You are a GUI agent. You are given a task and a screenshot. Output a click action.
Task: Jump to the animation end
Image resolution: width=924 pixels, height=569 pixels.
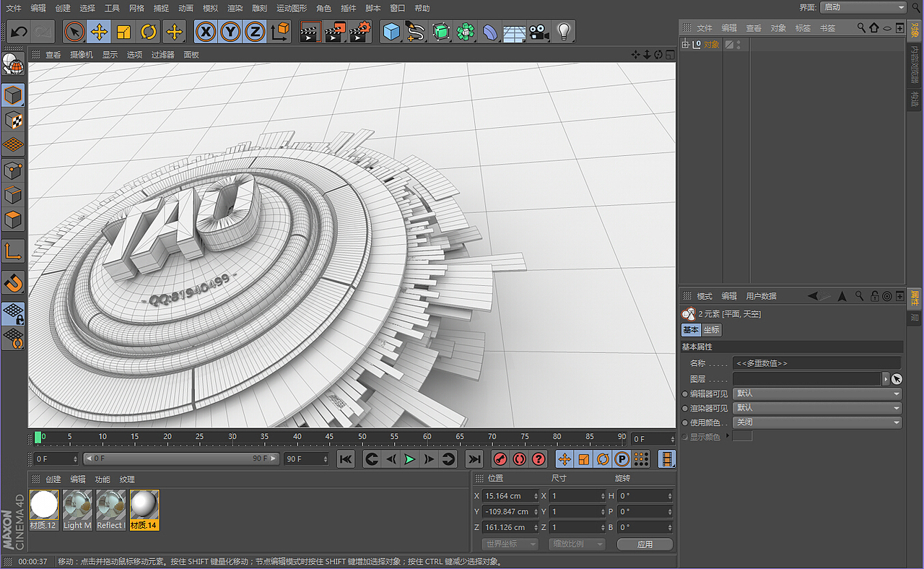(x=474, y=459)
